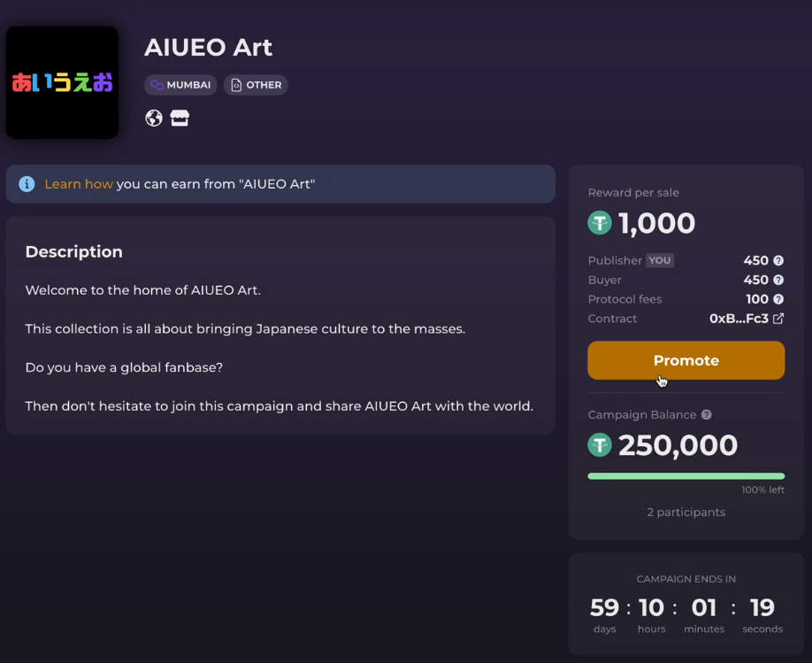Screen dimensions: 812x663
Task: Click the AIUEO Art logo thumbnail
Action: click(62, 82)
